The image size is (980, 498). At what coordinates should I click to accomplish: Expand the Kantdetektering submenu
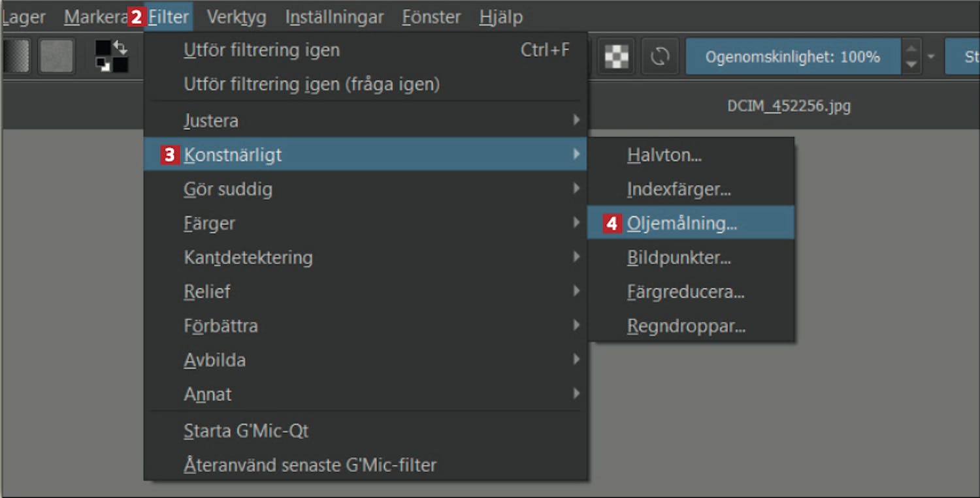(x=365, y=257)
